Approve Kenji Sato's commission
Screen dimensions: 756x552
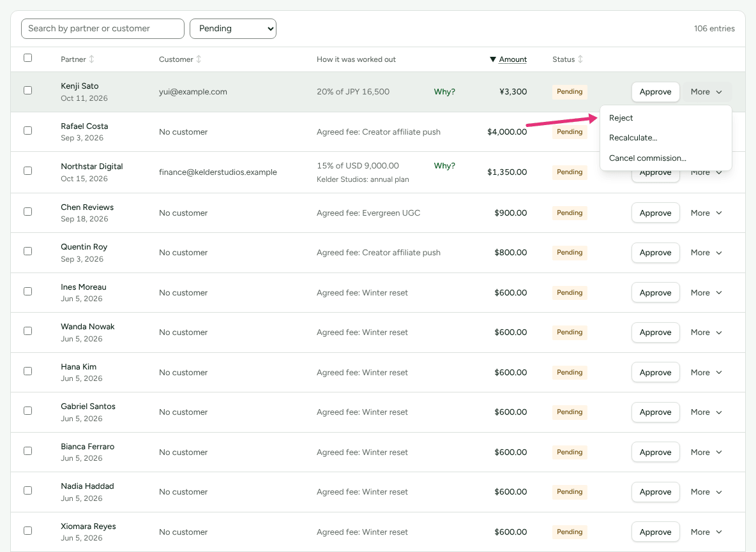[x=655, y=92]
